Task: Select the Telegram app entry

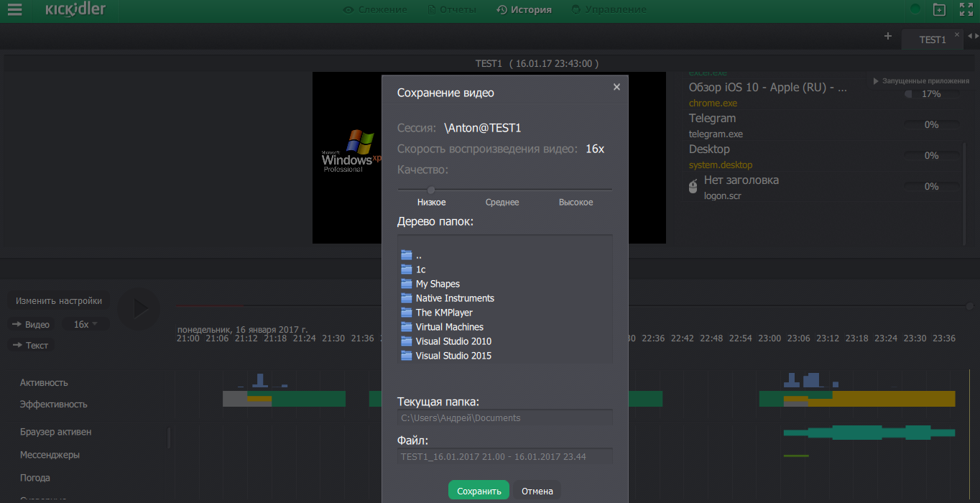Action: point(712,118)
